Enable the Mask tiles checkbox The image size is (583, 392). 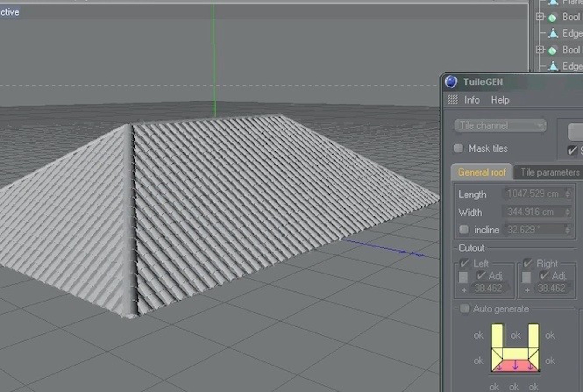[458, 148]
